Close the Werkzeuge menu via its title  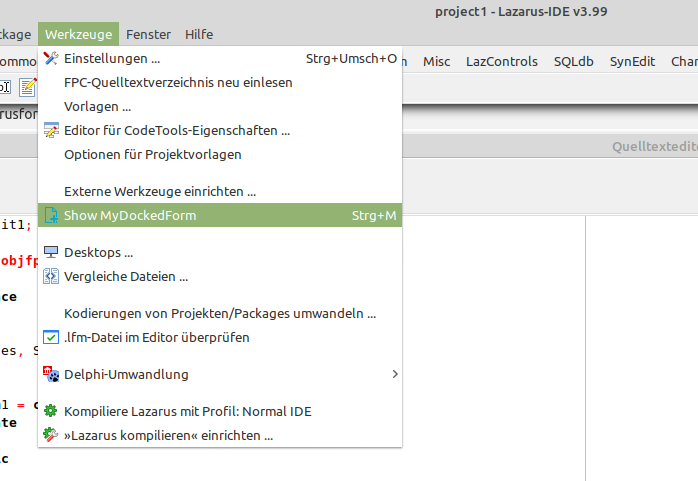tap(78, 34)
